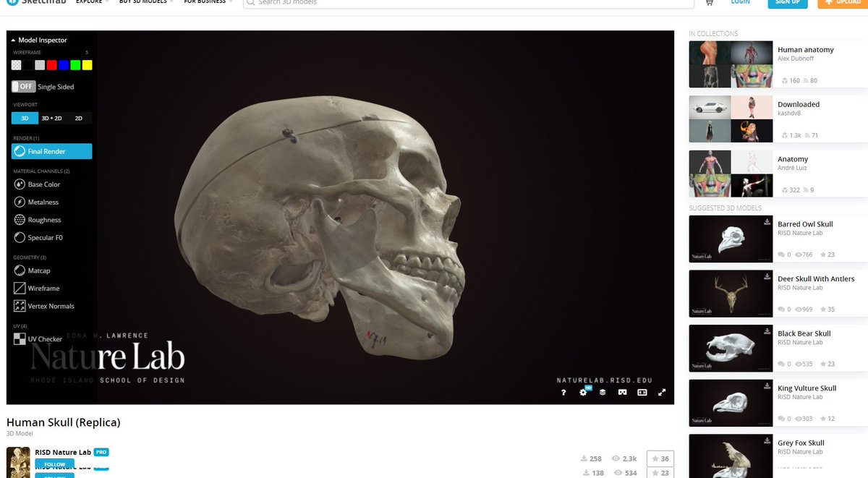Expand the viewer to fullscreen
Image resolution: width=868 pixels, height=478 pixels.
[662, 392]
